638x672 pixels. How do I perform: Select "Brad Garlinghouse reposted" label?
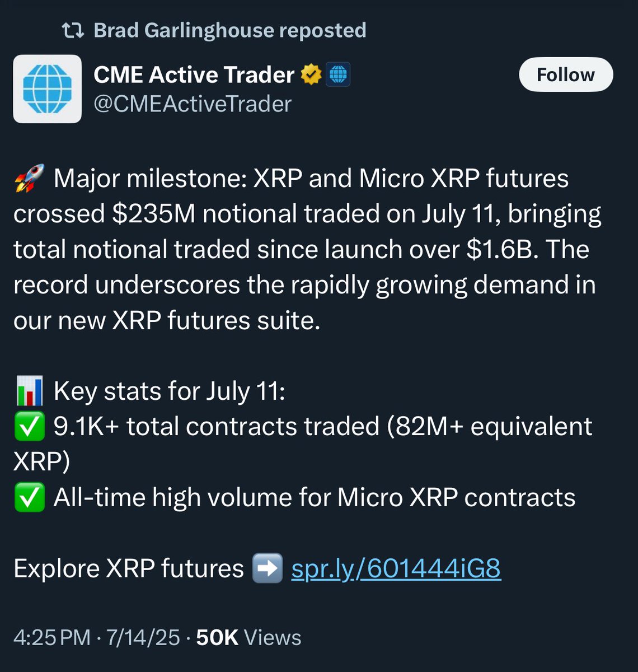(x=230, y=30)
